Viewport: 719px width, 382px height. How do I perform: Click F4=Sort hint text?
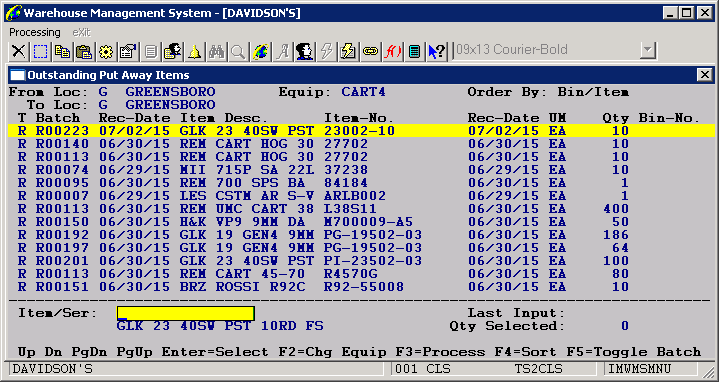[526, 352]
